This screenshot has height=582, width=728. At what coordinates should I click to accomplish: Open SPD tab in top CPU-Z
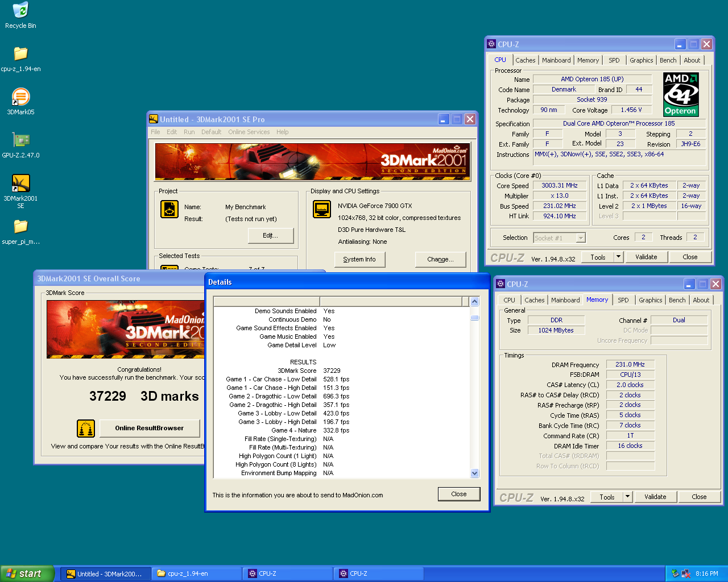pyautogui.click(x=614, y=60)
